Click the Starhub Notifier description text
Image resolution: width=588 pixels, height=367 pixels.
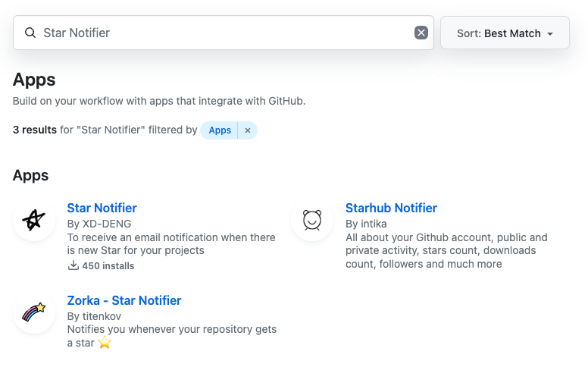[x=446, y=251]
